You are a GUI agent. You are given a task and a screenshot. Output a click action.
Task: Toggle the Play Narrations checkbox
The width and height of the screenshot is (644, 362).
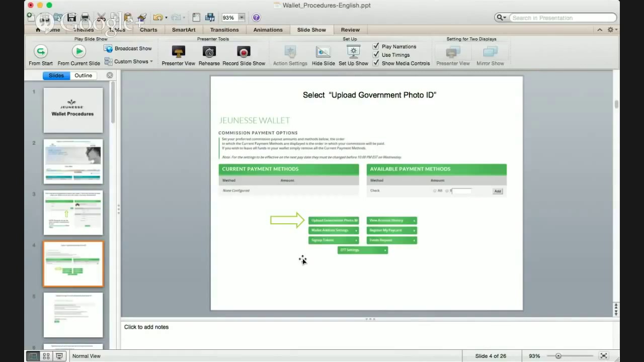(376, 46)
